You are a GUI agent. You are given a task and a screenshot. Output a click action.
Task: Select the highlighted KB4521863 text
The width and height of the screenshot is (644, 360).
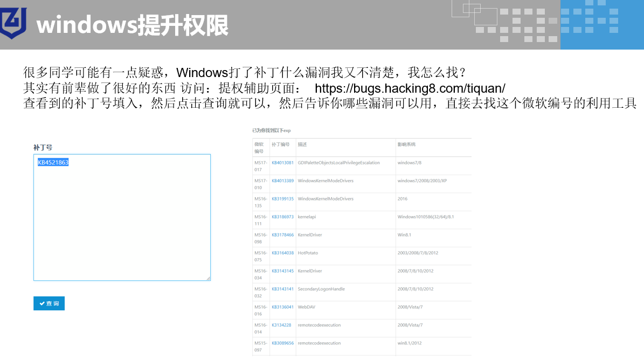point(53,162)
